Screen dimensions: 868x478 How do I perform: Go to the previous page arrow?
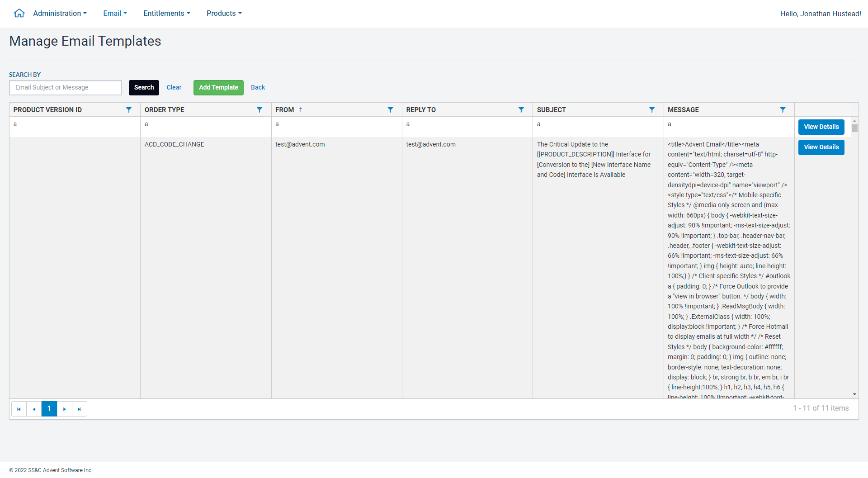[34, 409]
